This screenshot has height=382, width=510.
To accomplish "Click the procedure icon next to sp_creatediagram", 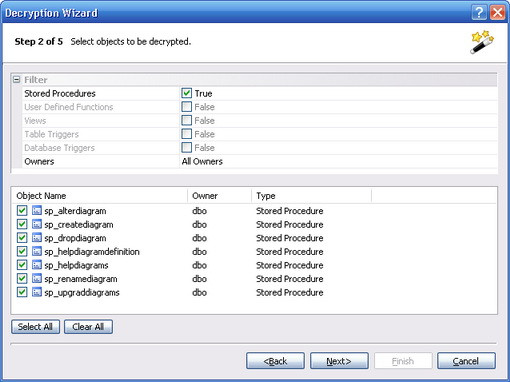I will (37, 224).
